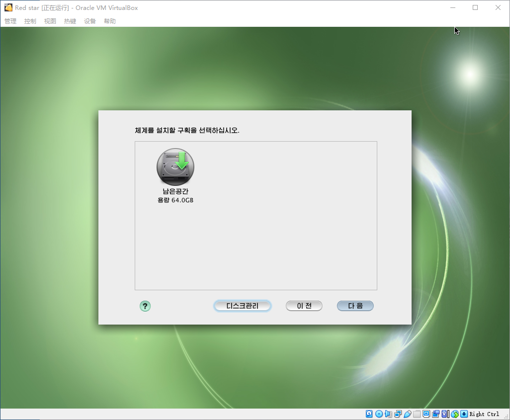Click the hard disk activity status icon
510x420 pixels.
point(369,414)
